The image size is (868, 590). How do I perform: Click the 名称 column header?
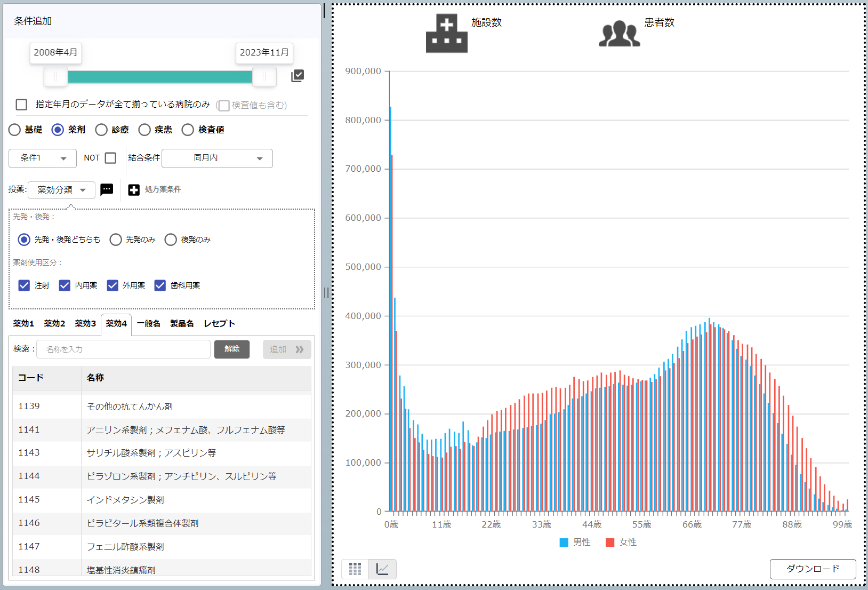coord(196,378)
